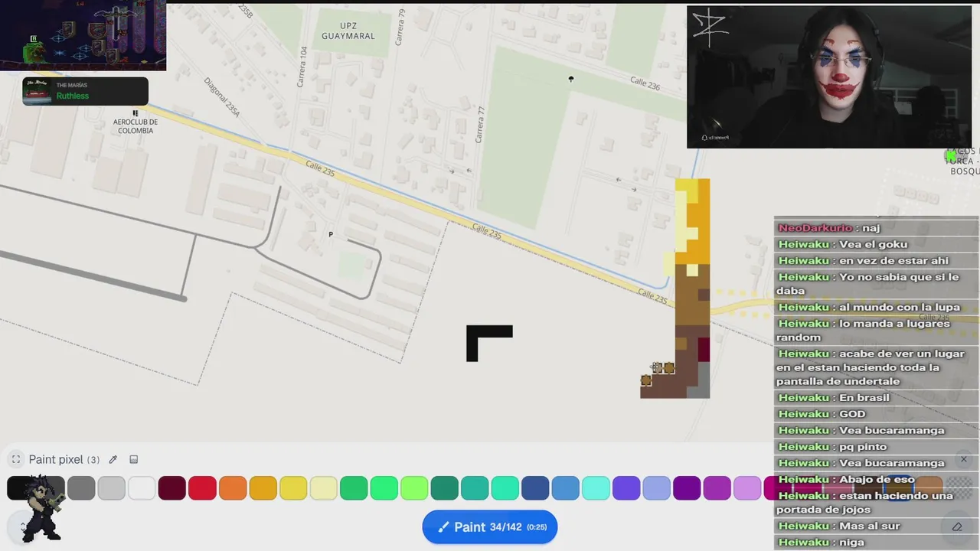Viewport: 980px width, 551px height.
Task: Click the 'Calle 236' street label
Action: [x=645, y=83]
